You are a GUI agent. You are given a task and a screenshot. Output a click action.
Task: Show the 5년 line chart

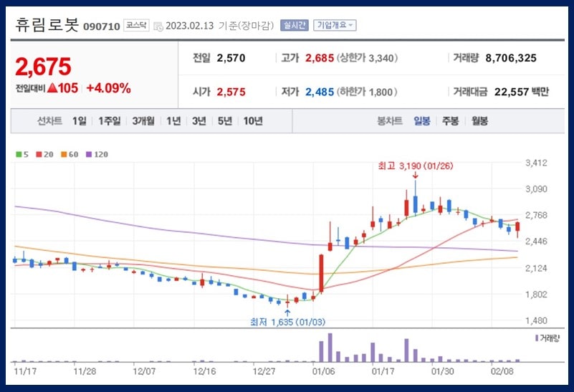click(225, 121)
